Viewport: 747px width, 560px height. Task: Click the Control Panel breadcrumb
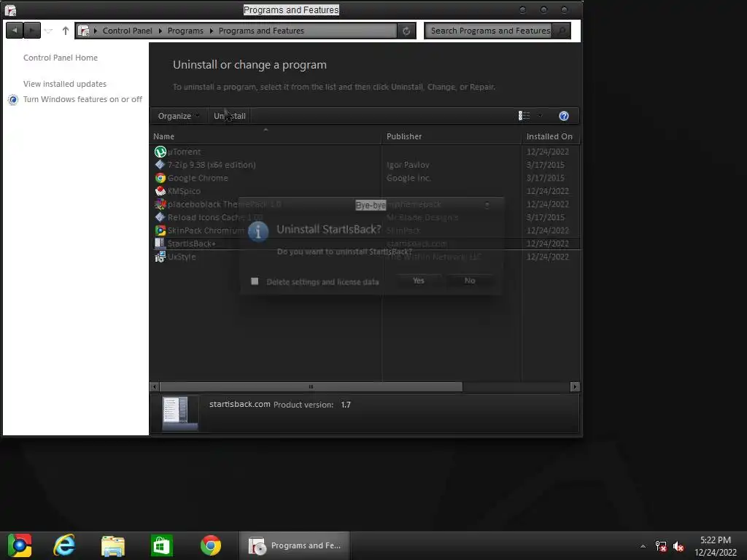click(127, 31)
